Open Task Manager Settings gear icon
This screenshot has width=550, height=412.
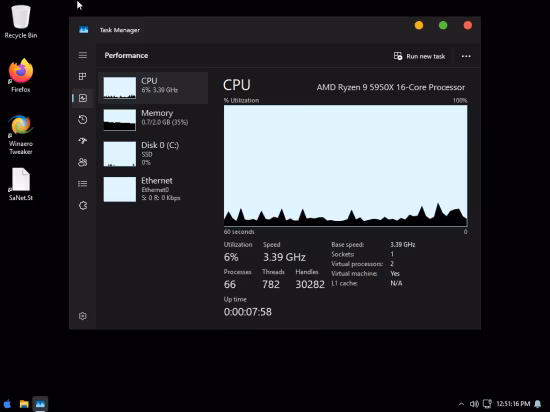pyautogui.click(x=83, y=316)
